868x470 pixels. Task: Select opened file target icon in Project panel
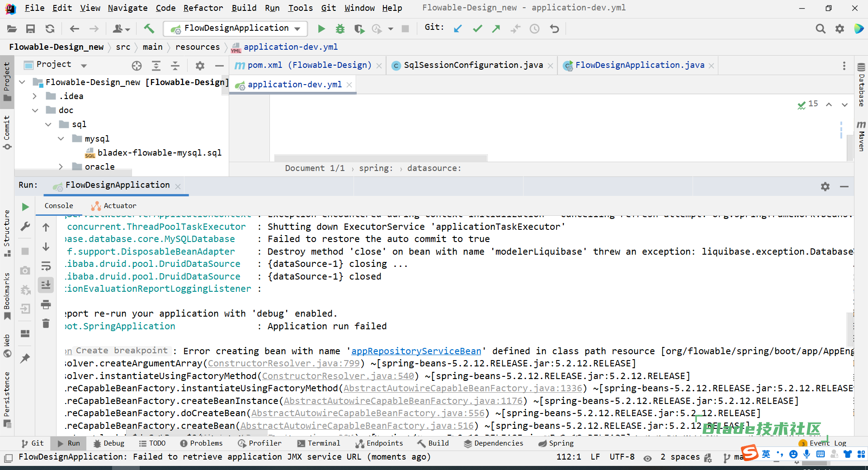(137, 66)
